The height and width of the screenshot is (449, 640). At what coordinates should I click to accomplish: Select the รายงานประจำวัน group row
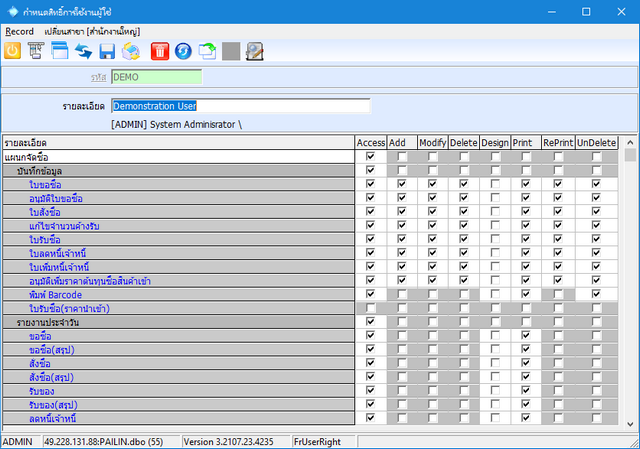coord(50,322)
